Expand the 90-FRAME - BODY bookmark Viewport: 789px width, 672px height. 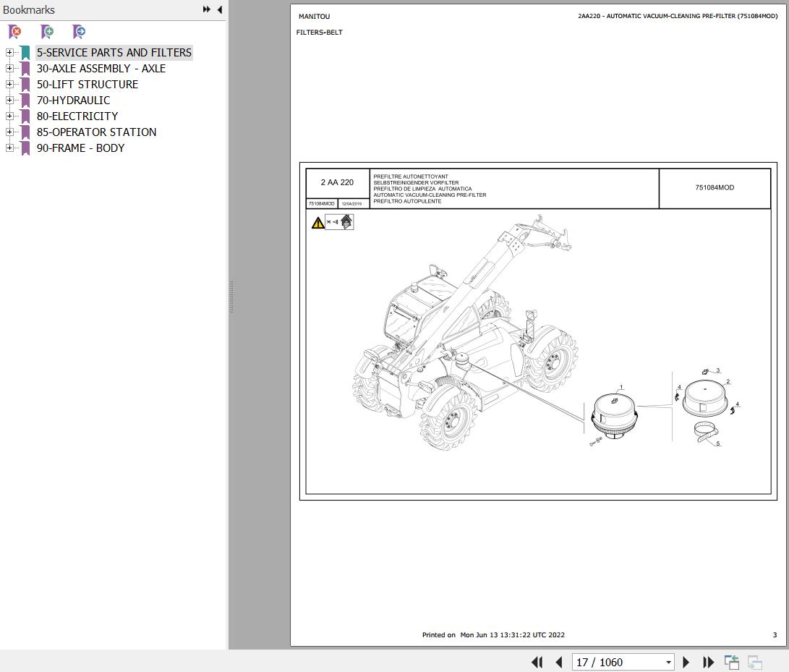tap(9, 148)
